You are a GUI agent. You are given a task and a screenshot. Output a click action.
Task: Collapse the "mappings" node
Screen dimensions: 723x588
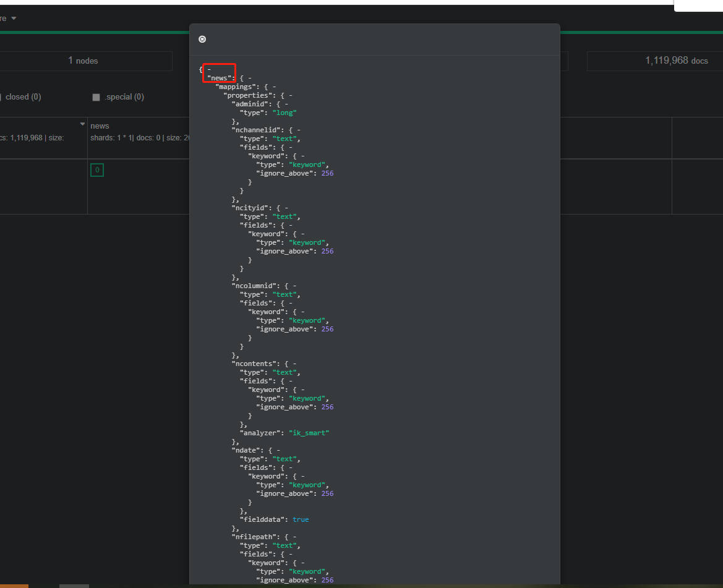point(275,87)
